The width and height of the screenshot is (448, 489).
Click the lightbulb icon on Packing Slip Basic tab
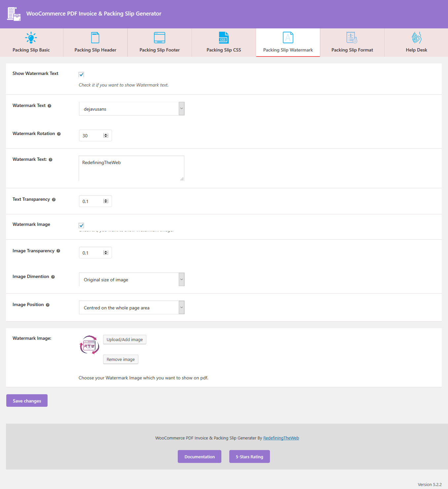(x=31, y=37)
